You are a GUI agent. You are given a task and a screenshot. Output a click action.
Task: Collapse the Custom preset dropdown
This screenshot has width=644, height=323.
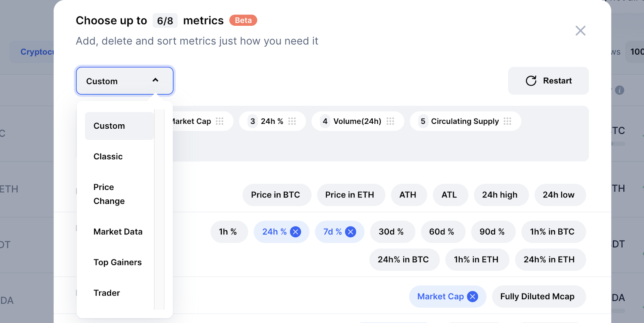coord(125,81)
